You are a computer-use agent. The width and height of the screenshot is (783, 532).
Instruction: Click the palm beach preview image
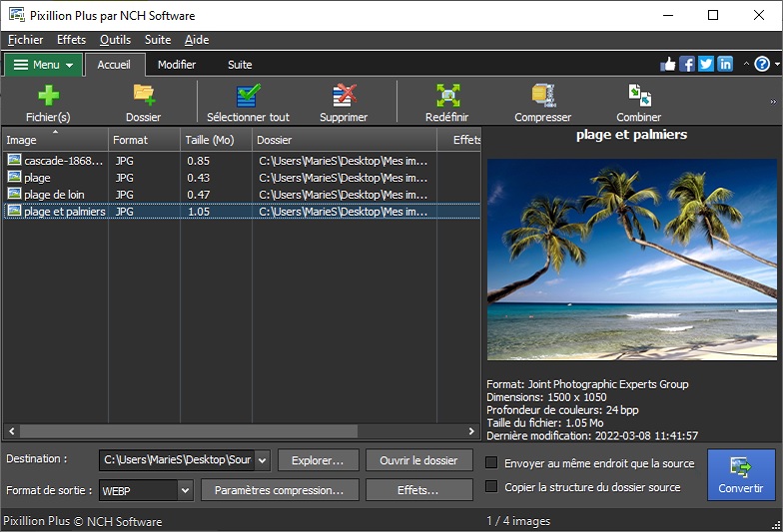tap(631, 260)
